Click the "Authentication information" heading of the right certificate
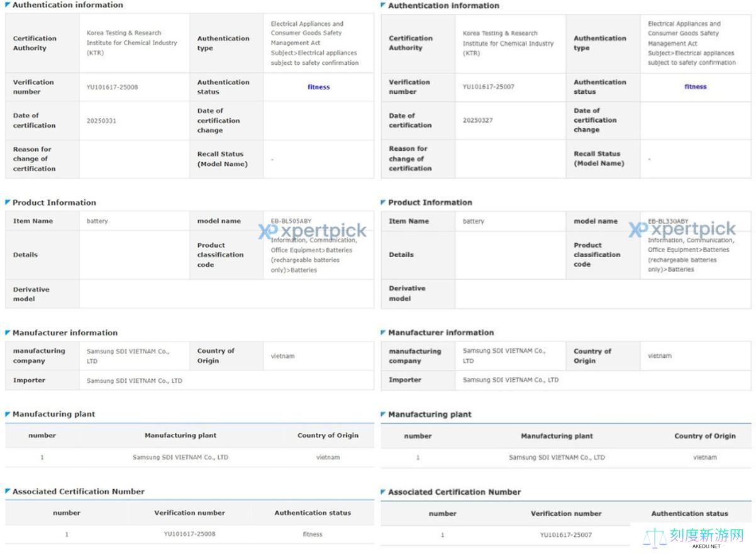 coord(443,6)
